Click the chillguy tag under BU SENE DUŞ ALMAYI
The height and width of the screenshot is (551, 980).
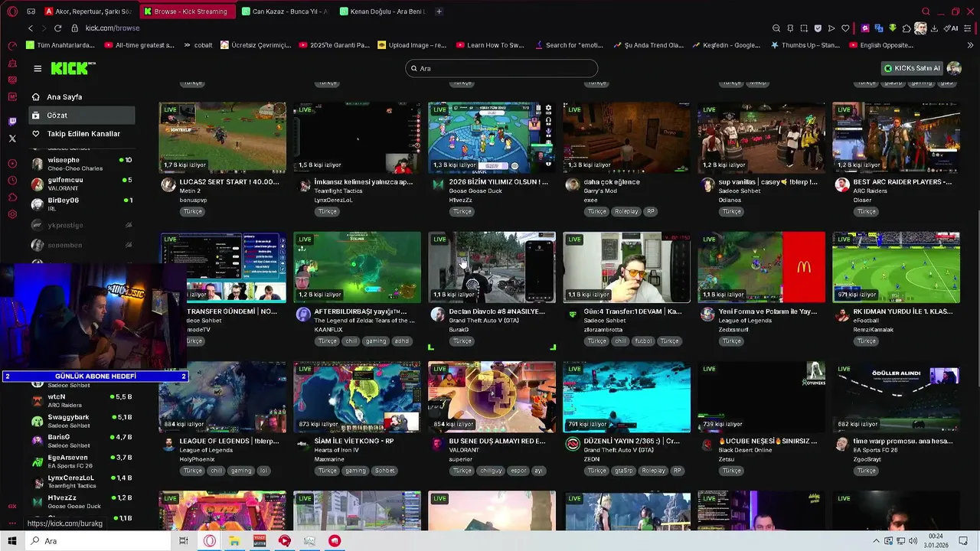click(x=491, y=471)
